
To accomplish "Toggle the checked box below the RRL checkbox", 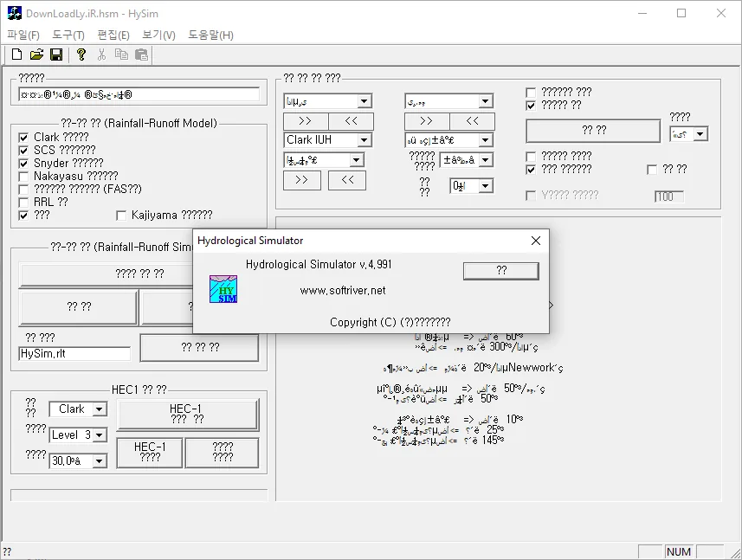I will tap(23, 216).
